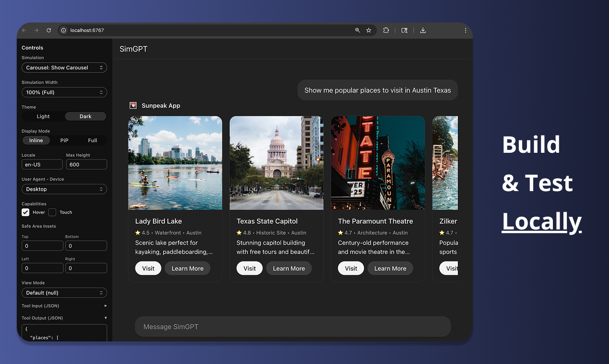
Task: Click Visit on the Lady Bird Lake card
Action: pos(148,268)
